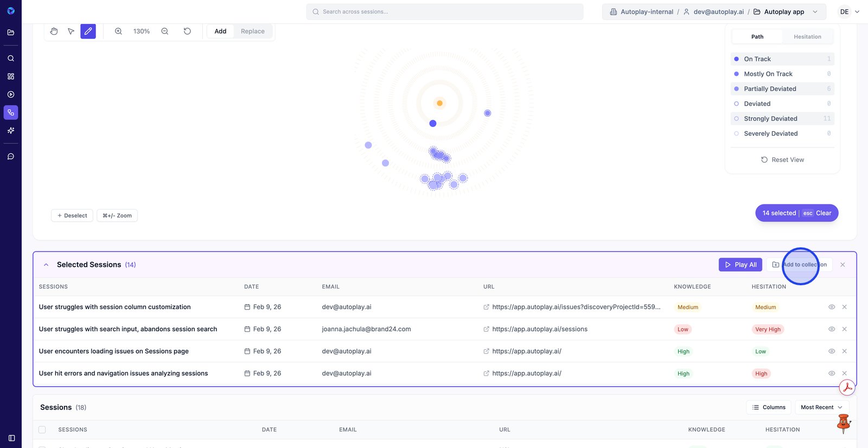Click the reset rotation arrow icon
This screenshot has width=868, height=448.
187,31
